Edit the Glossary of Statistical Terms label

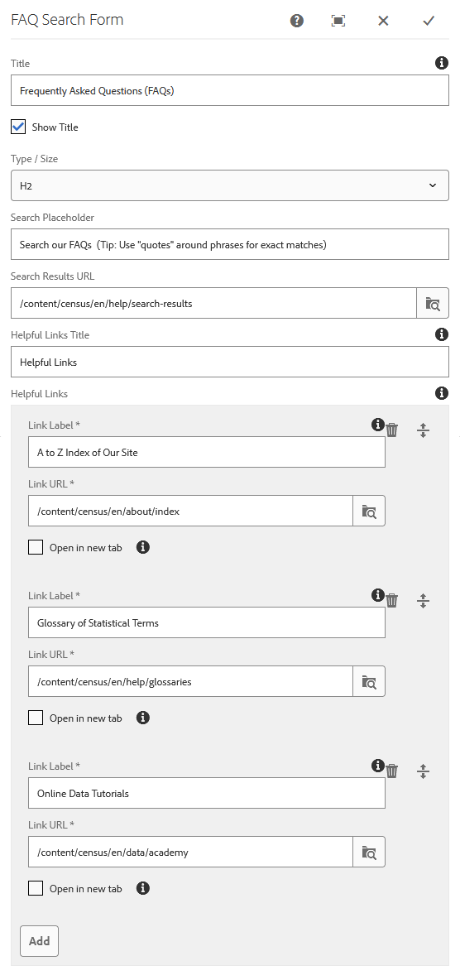tap(206, 622)
